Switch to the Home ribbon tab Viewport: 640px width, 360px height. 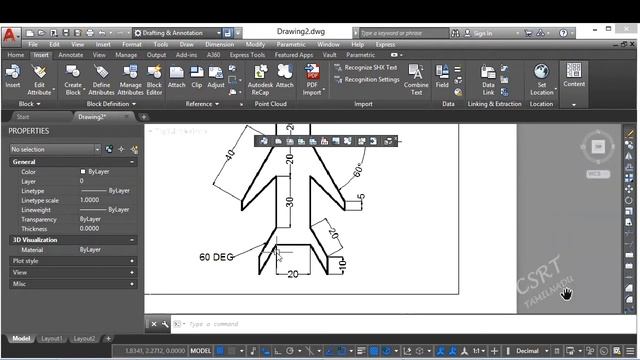click(x=16, y=55)
